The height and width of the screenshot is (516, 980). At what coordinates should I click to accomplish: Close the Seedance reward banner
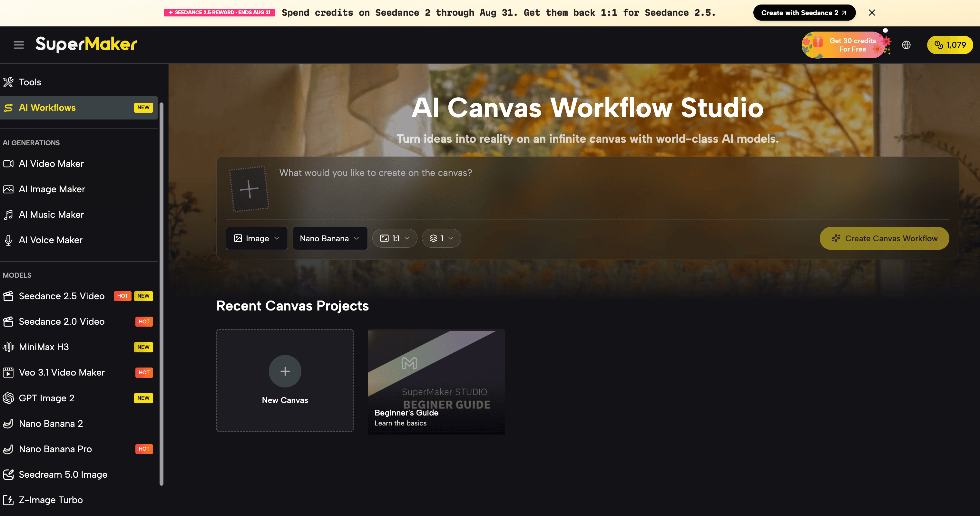pyautogui.click(x=872, y=13)
